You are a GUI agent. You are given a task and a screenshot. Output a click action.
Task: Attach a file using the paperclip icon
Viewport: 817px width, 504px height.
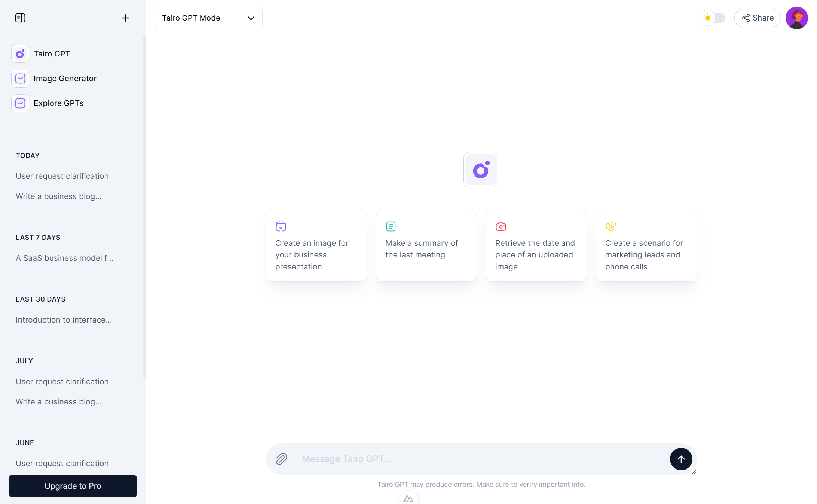point(281,459)
